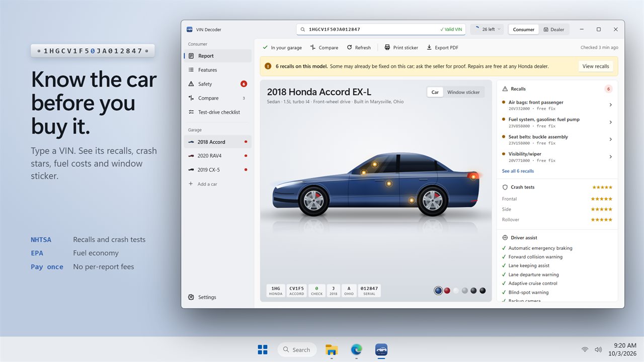This screenshot has height=362, width=644.
Task: Click the search magnifier in VIN field
Action: pos(303,30)
